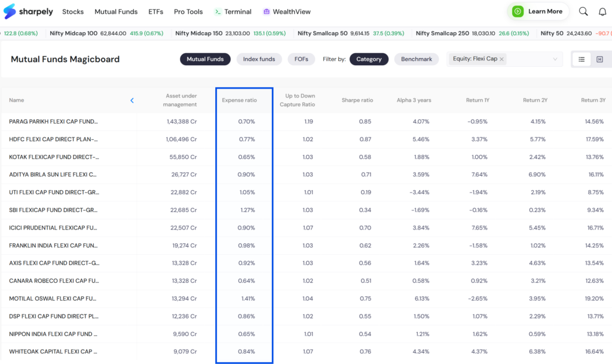This screenshot has width=612, height=364.
Task: Expand the category filter dropdown arrow
Action: [555, 59]
